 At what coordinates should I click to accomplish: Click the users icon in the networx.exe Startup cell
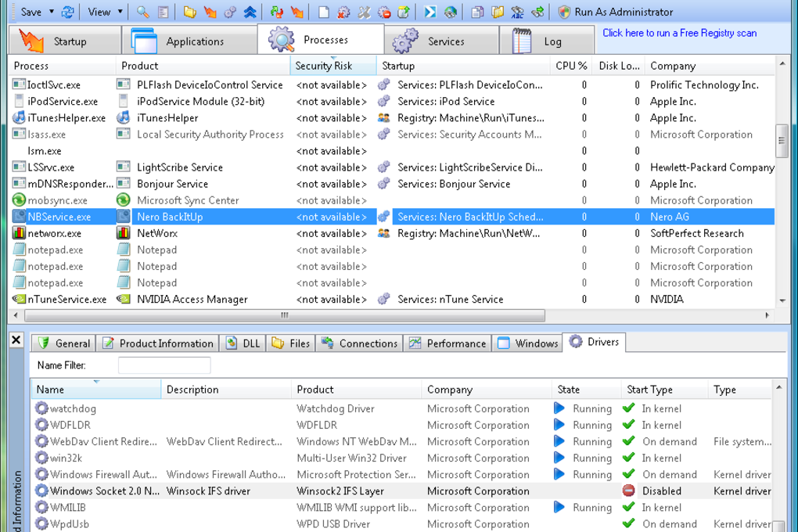(x=383, y=233)
